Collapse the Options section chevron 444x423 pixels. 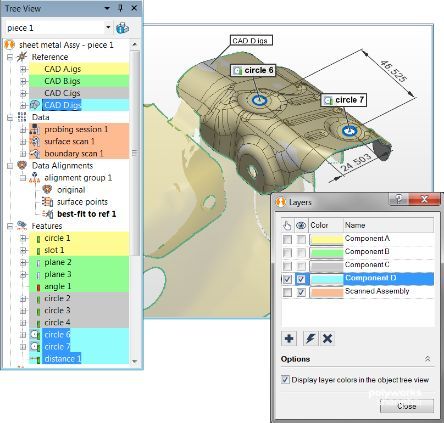428,359
